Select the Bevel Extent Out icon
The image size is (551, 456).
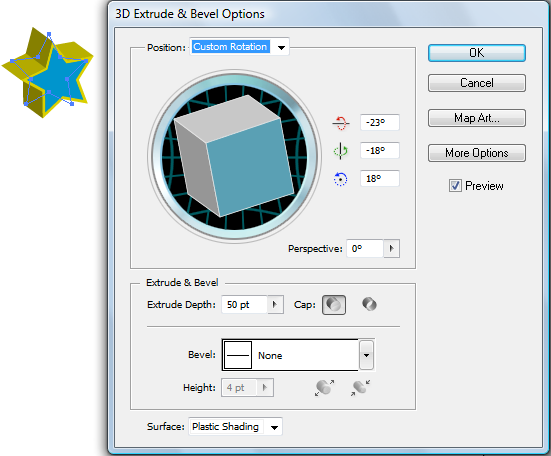[324, 388]
